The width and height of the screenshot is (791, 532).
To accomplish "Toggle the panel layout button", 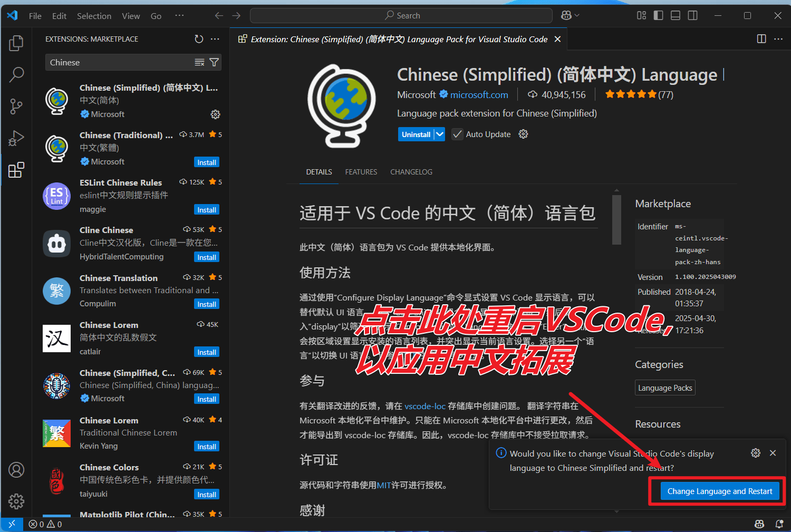I will [x=676, y=16].
